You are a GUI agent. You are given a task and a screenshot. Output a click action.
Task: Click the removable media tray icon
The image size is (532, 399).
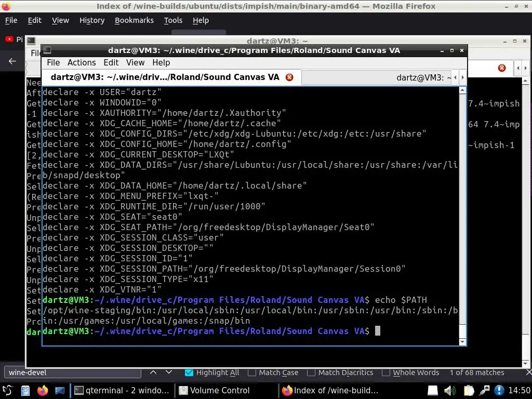point(433,391)
